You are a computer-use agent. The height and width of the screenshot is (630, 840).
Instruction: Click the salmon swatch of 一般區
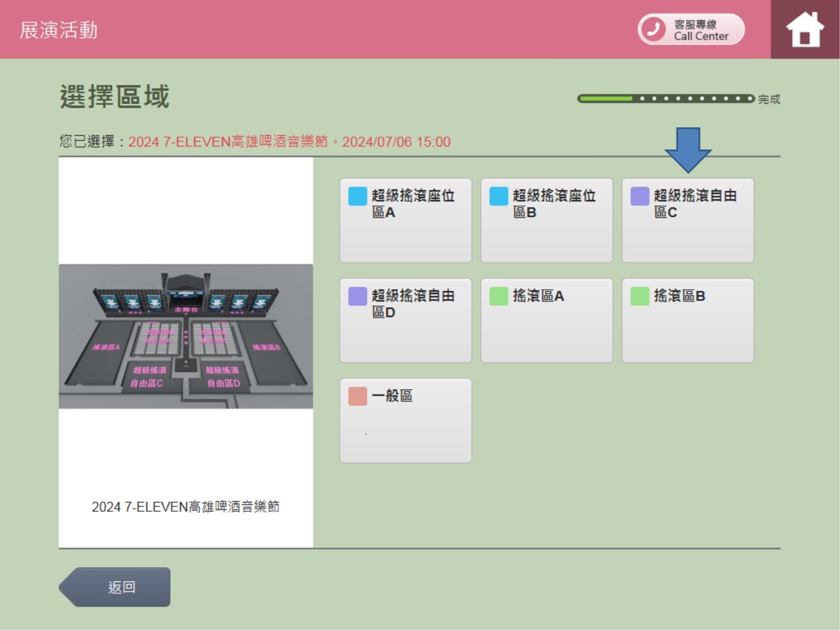pos(358,396)
